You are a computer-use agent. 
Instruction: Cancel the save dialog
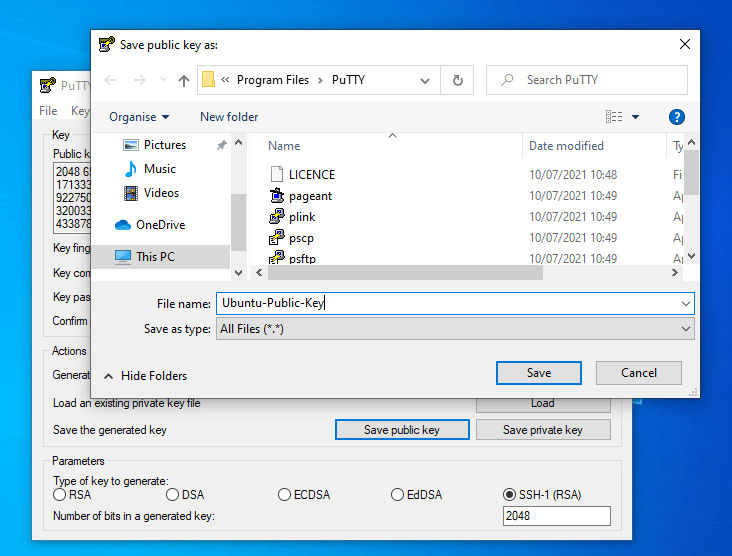tap(639, 373)
